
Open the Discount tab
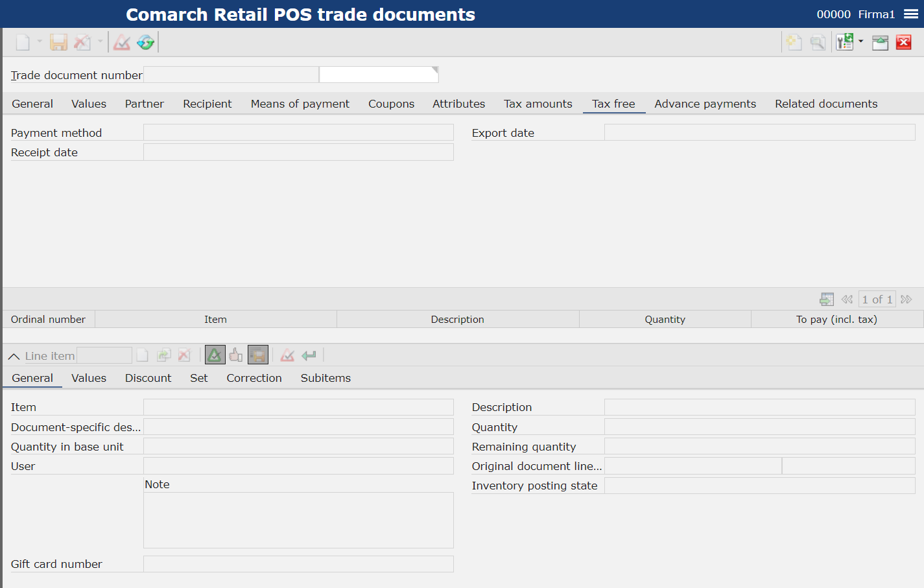tap(148, 378)
